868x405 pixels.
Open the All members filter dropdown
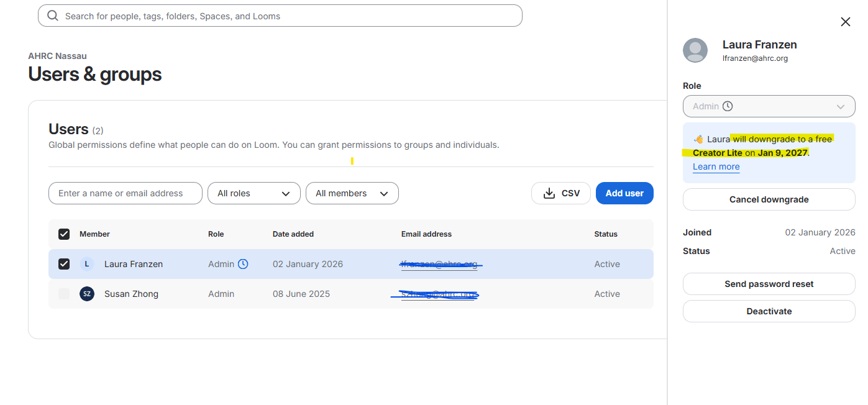tap(352, 193)
